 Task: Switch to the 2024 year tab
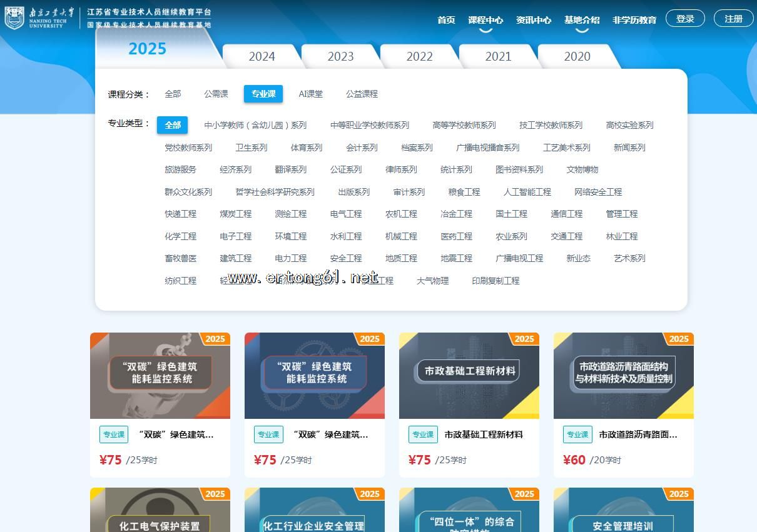(x=262, y=56)
